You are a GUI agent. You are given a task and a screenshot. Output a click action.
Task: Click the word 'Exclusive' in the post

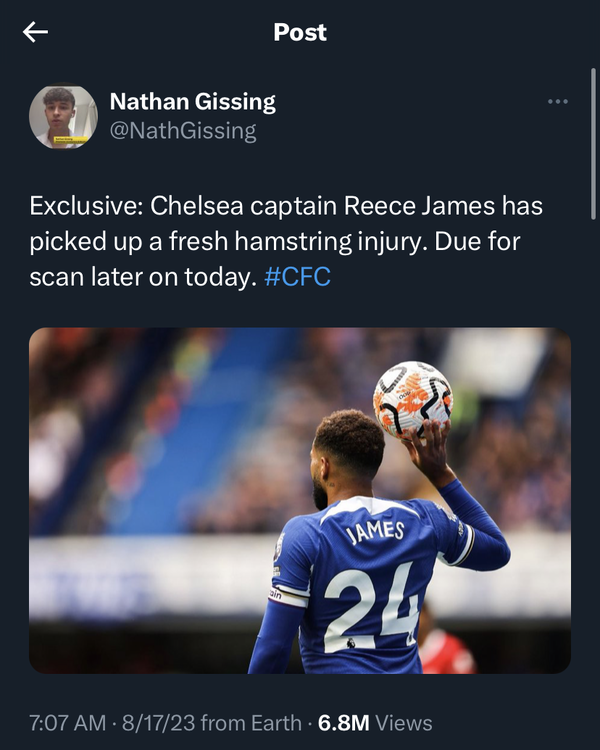pyautogui.click(x=86, y=206)
